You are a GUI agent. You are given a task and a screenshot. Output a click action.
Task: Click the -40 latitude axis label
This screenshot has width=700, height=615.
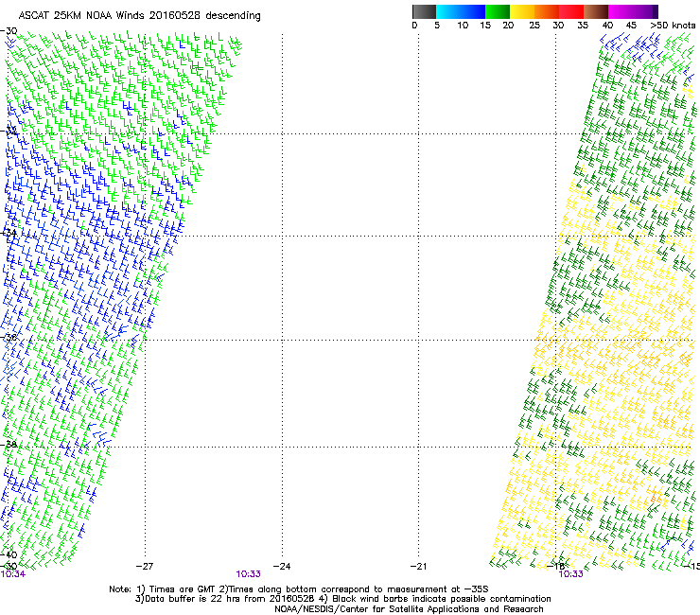[9, 555]
